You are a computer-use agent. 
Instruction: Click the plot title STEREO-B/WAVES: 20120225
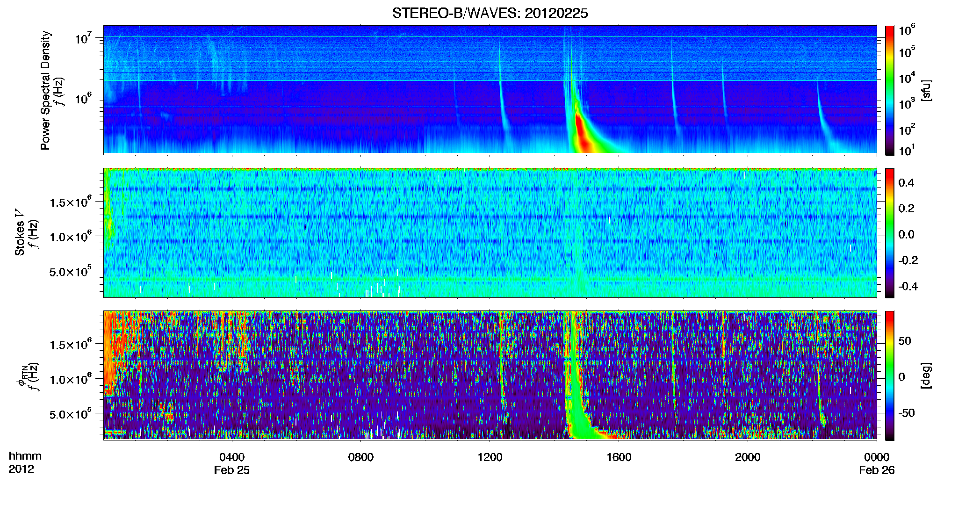[490, 13]
